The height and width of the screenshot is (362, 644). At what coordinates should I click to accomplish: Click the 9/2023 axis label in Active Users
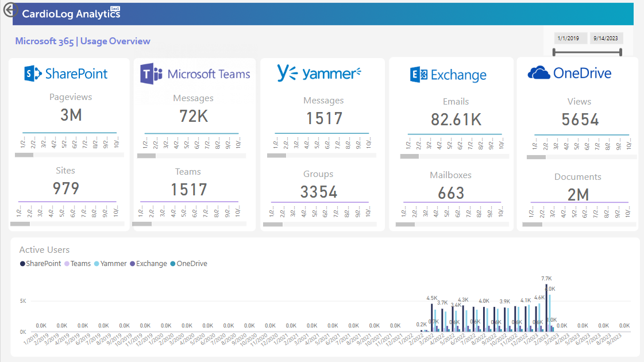(614, 340)
